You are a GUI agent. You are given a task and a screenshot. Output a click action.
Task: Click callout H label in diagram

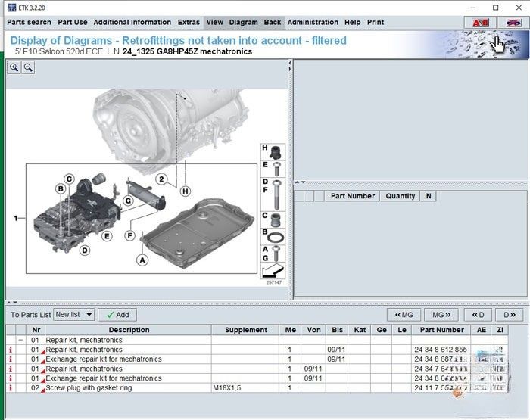185,191
